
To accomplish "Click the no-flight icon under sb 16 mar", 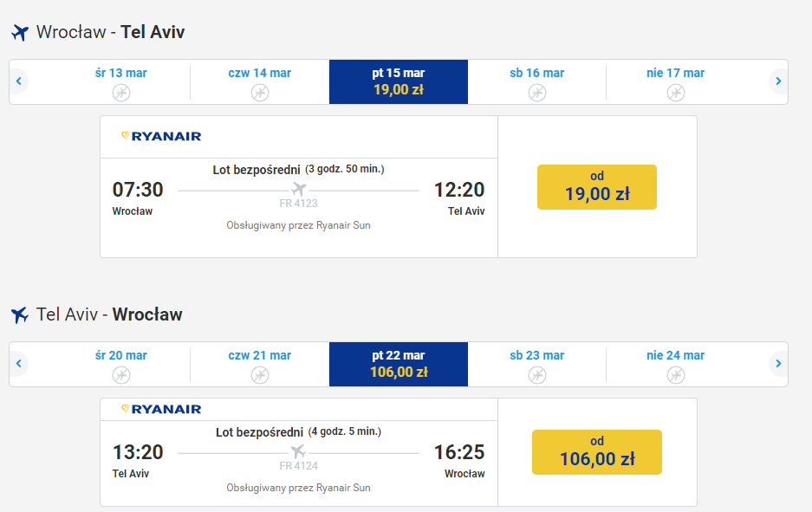I will coord(537,92).
